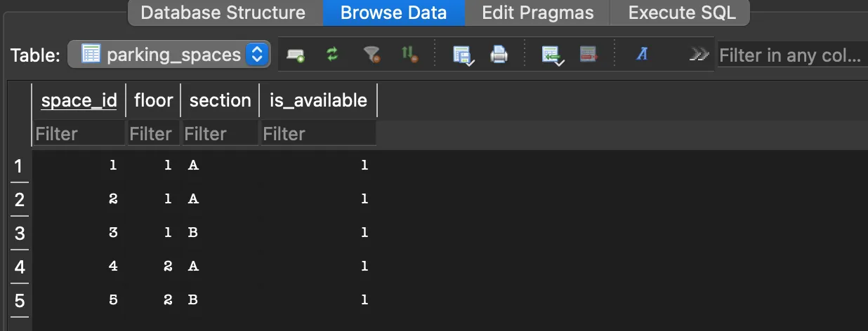The height and width of the screenshot is (331, 868).
Task: Click the delete record icon
Action: [588, 55]
